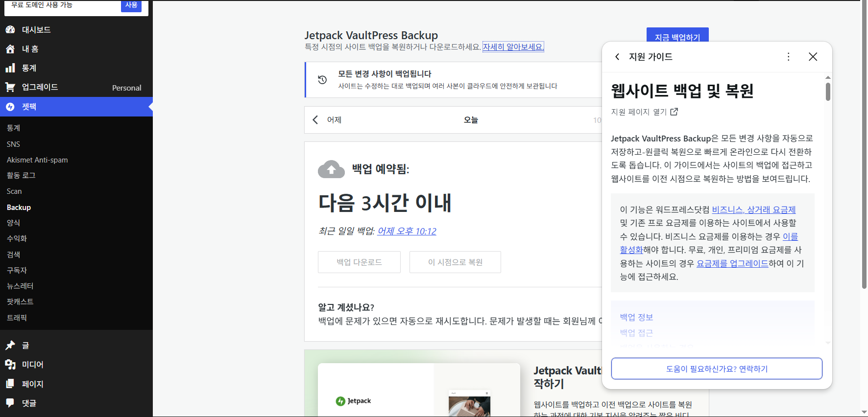Open the three-dot menu in 지원 가이드 panel
868x417 pixels.
788,57
